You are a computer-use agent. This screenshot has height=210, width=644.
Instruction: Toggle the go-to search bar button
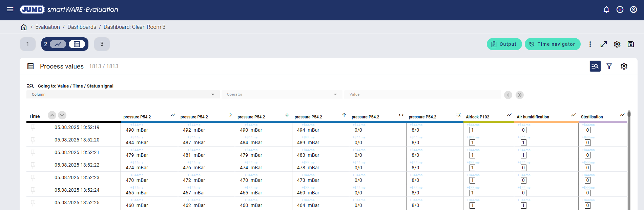(595, 66)
